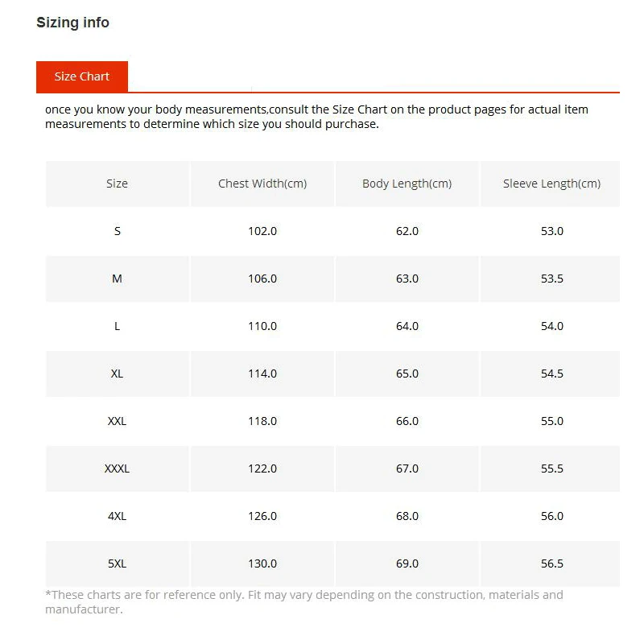Viewport: 644px width, 644px height.
Task: Select chest width value 118.0
Action: point(262,421)
